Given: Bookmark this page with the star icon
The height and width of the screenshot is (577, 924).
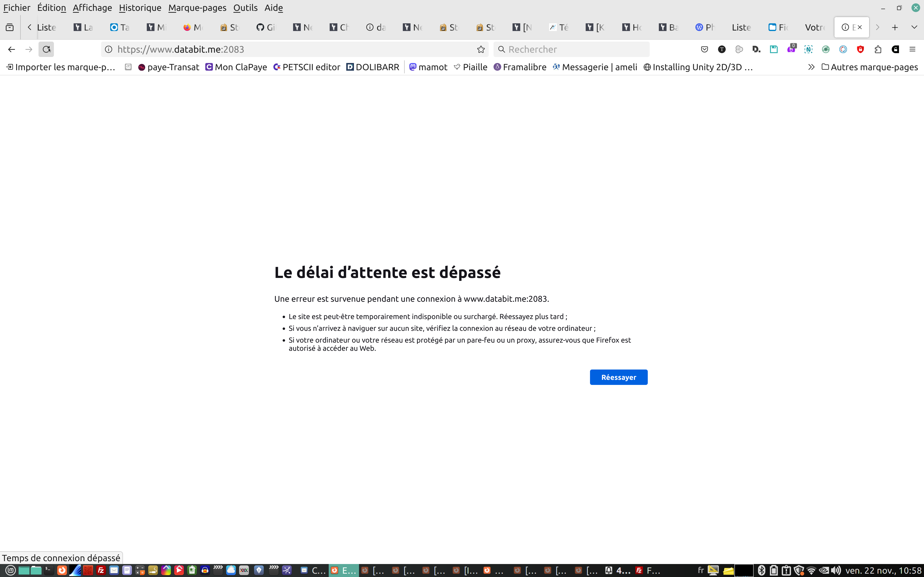Looking at the screenshot, I should tap(481, 49).
